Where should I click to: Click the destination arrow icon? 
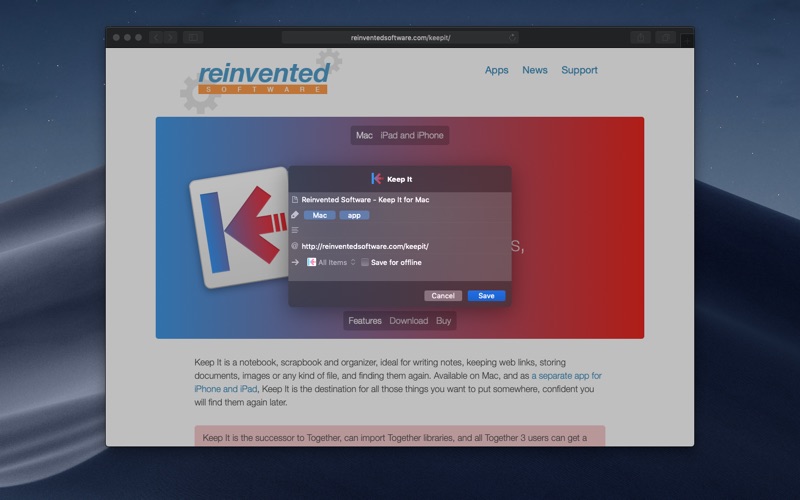(x=295, y=262)
